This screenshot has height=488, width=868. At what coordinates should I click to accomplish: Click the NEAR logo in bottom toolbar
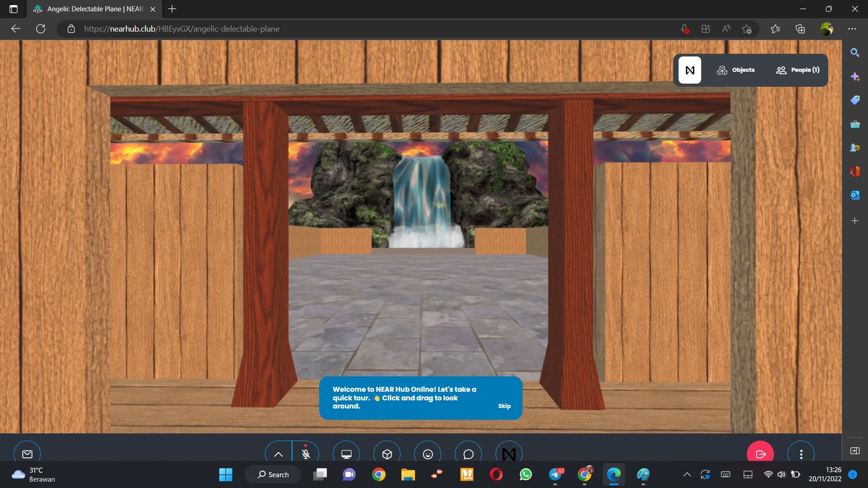(509, 454)
